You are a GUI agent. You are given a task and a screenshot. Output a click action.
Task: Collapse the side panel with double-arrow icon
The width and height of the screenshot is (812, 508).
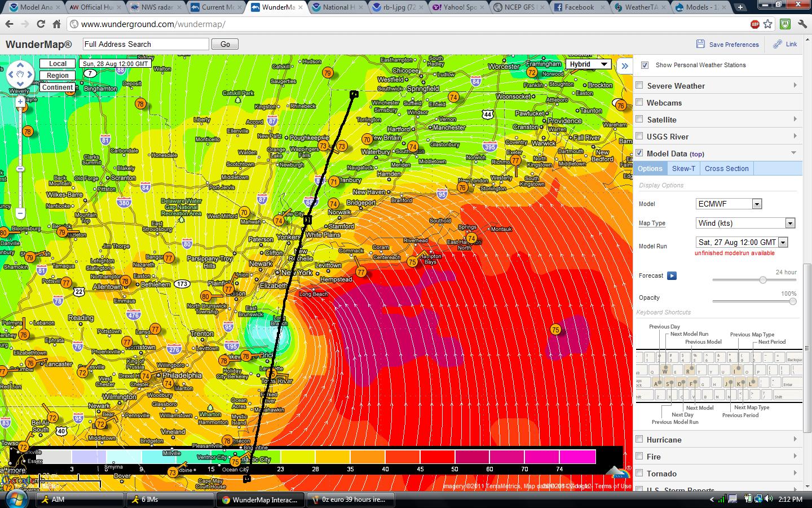(x=625, y=65)
